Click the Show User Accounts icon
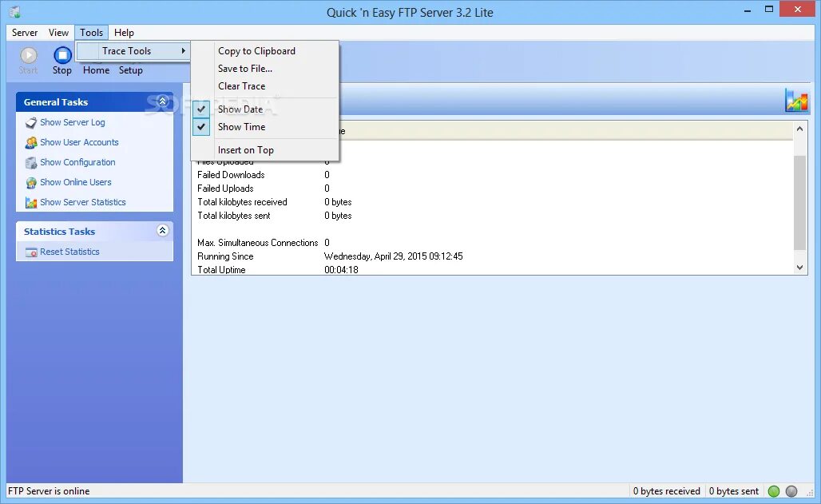This screenshot has width=821, height=504. click(31, 142)
